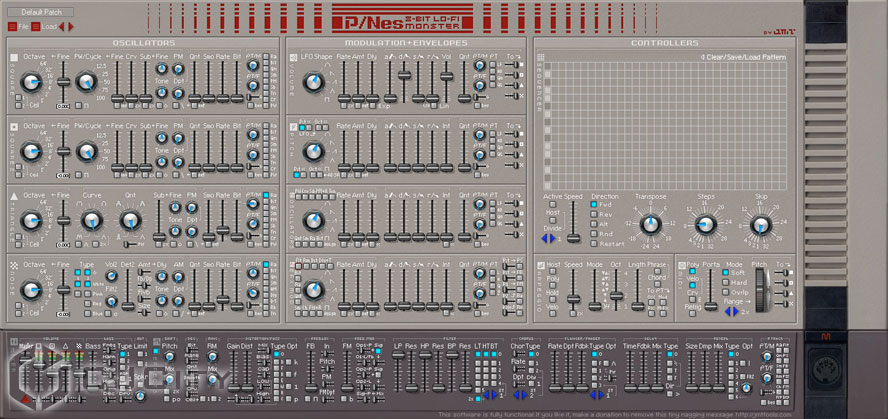The width and height of the screenshot is (888, 419).
Task: Click the Sequencer grid icon
Action: click(541, 57)
